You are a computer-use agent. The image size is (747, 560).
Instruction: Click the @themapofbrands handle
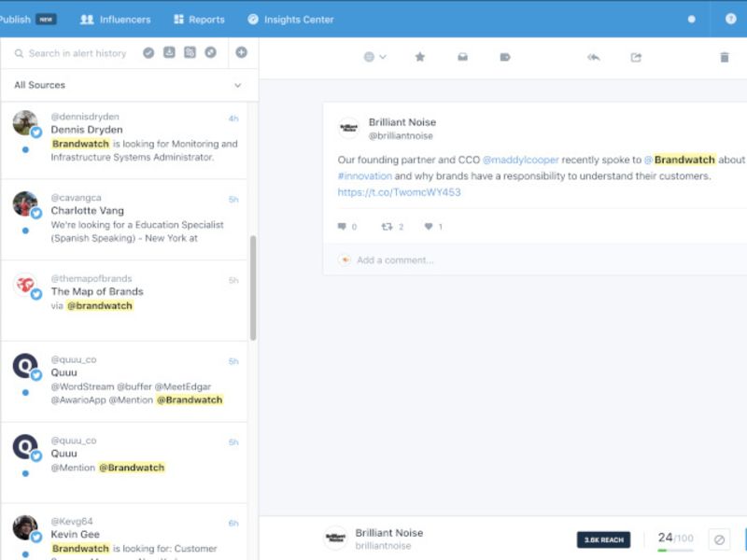tap(92, 278)
